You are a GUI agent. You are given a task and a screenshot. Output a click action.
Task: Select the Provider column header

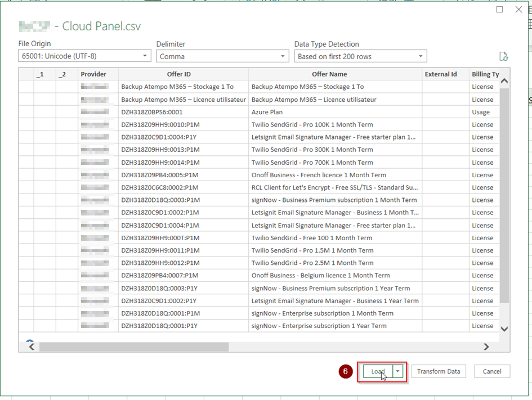[98, 74]
